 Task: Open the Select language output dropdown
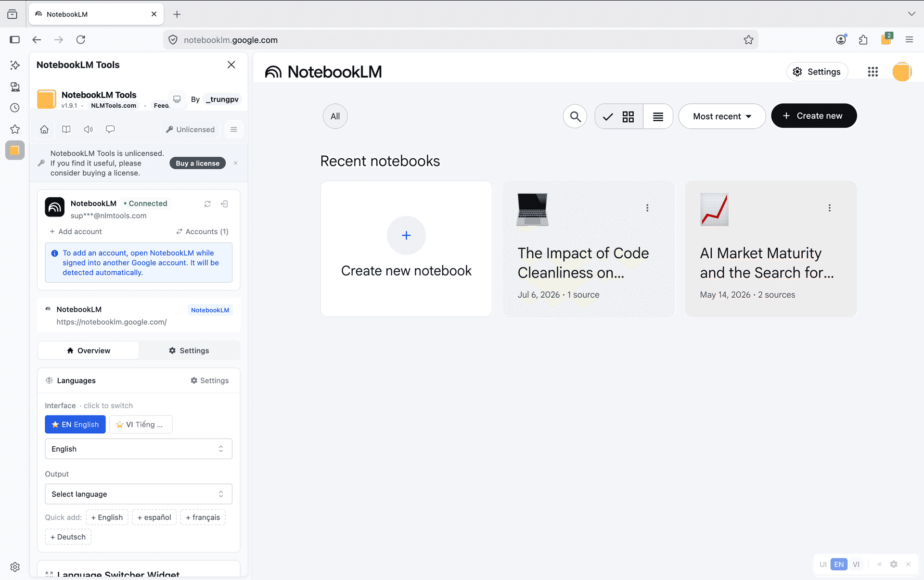(x=139, y=494)
